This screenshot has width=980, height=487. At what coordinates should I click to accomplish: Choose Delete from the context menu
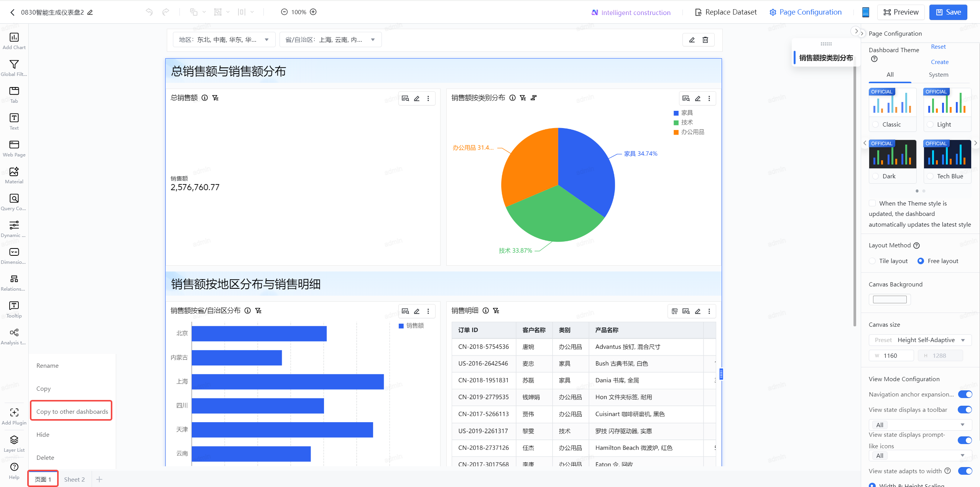pyautogui.click(x=45, y=457)
